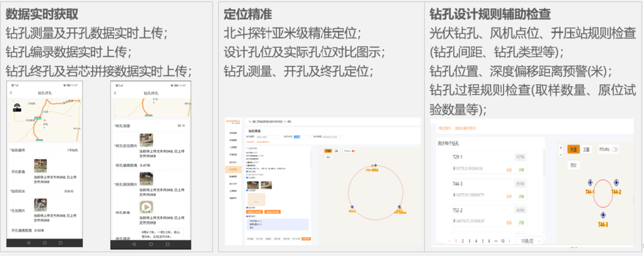Open the 终孔测深照片 thumbnail

pyautogui.click(x=146, y=179)
